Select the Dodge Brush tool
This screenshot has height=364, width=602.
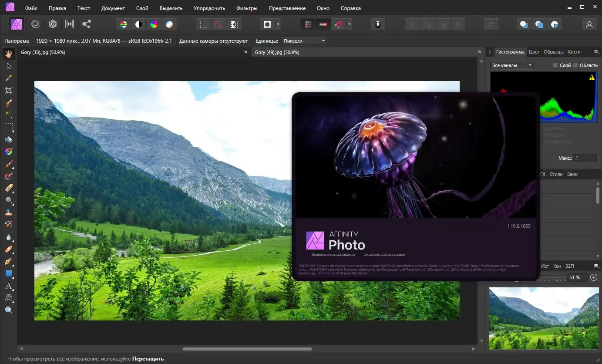coord(8,201)
